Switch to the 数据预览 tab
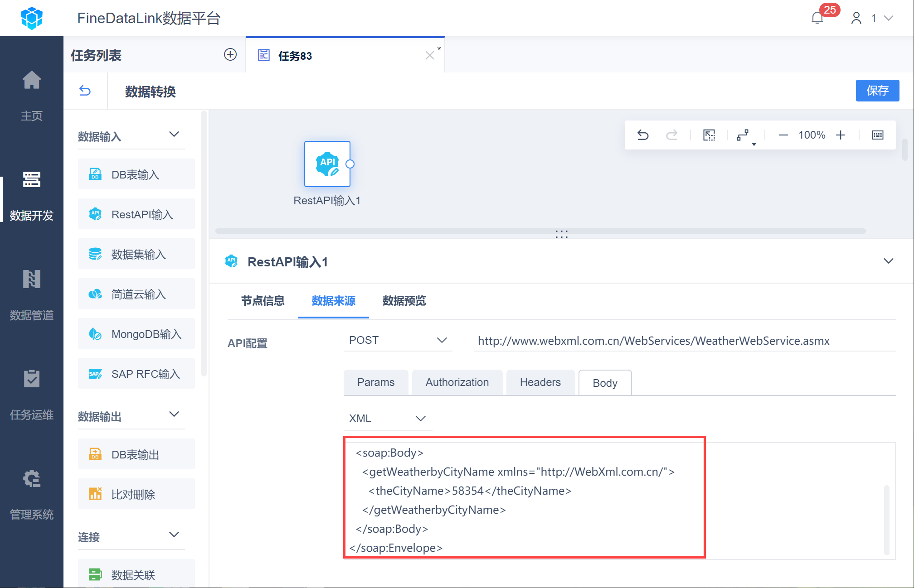The width and height of the screenshot is (914, 588). point(404,301)
